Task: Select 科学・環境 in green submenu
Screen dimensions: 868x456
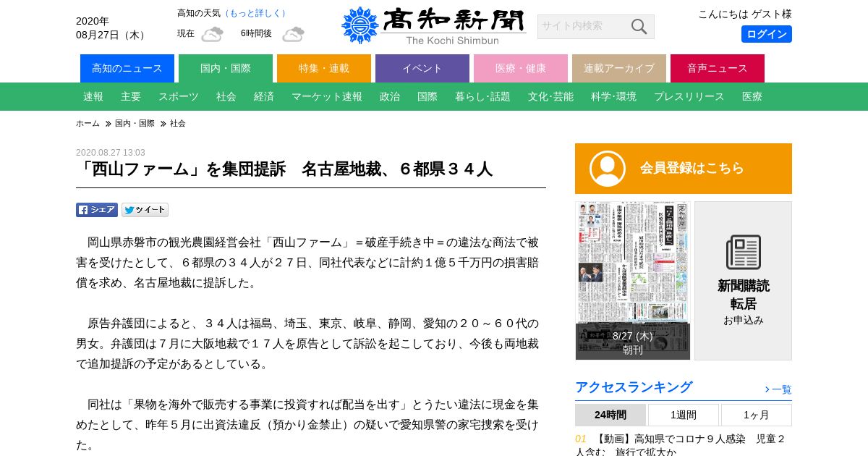Action: pyautogui.click(x=613, y=96)
